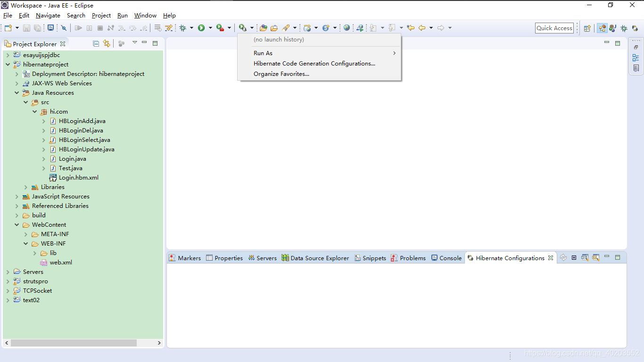This screenshot has width=644, height=362.
Task: Switch to the Hibernate perspective icon
Action: [x=635, y=28]
